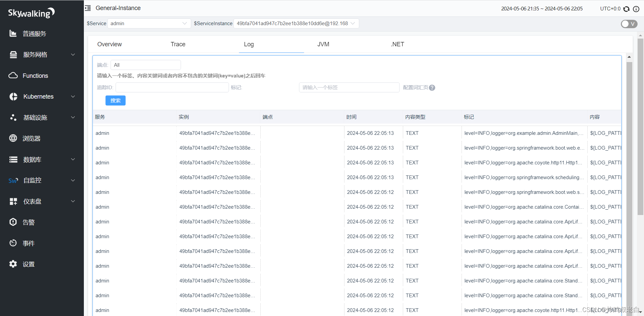Screen dimensions: 644x316
Task: Click the 搜索 search button
Action: point(115,101)
